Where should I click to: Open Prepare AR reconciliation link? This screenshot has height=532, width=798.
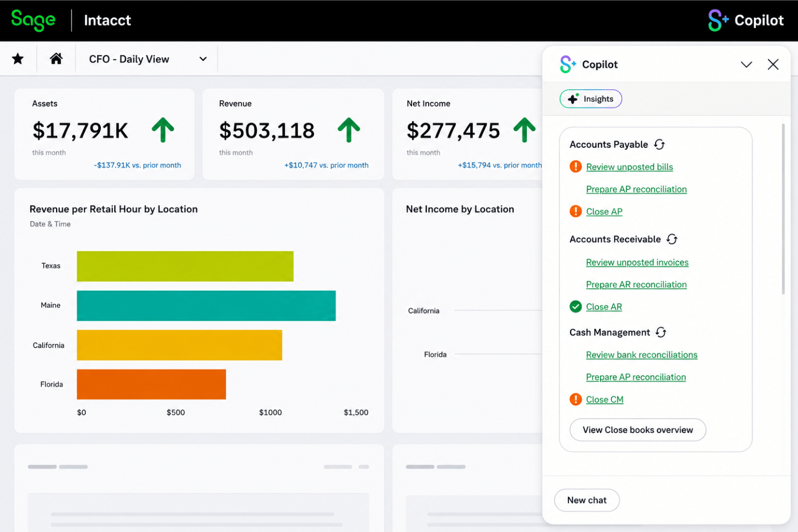pyautogui.click(x=636, y=285)
